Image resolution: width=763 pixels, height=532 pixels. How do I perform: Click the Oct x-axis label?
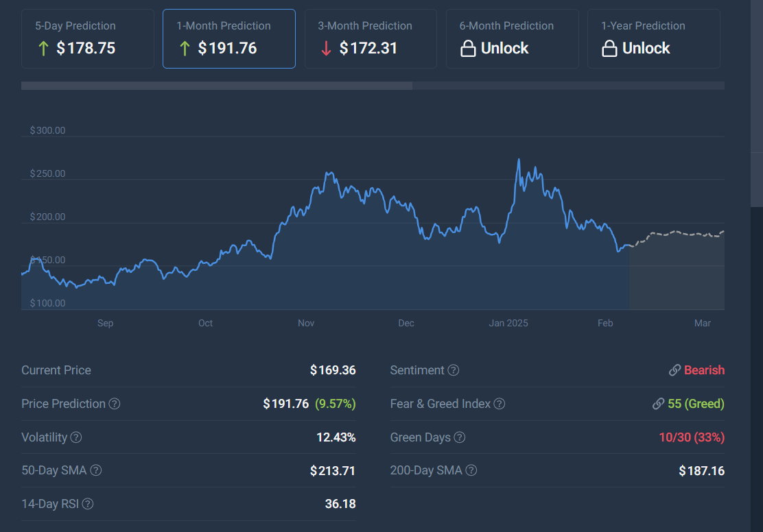tap(205, 323)
